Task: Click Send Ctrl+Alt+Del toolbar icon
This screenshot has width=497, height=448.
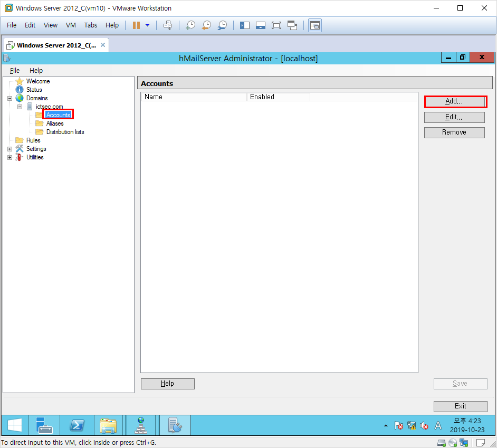Action: [168, 25]
